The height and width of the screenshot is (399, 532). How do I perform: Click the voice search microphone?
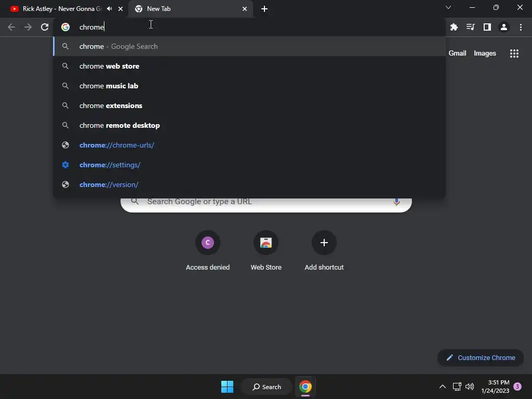coord(396,202)
